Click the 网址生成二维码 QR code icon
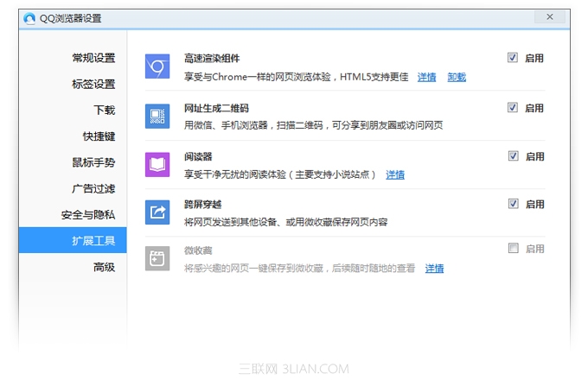This screenshot has width=588, height=380. pyautogui.click(x=157, y=116)
